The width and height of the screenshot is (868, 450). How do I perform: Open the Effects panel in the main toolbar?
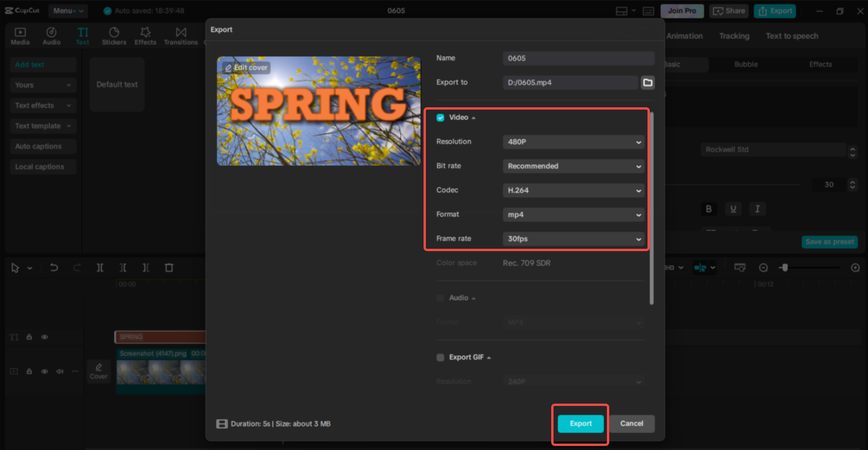click(145, 36)
